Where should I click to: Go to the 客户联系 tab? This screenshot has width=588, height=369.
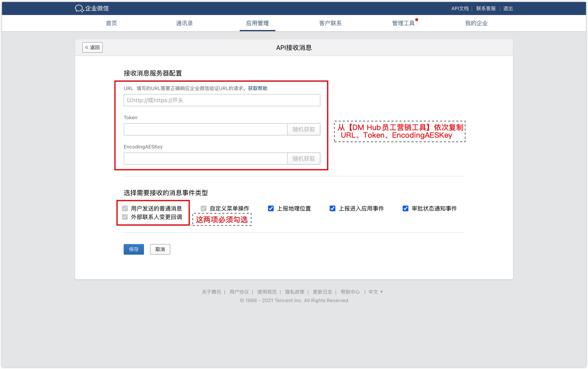[x=330, y=23]
